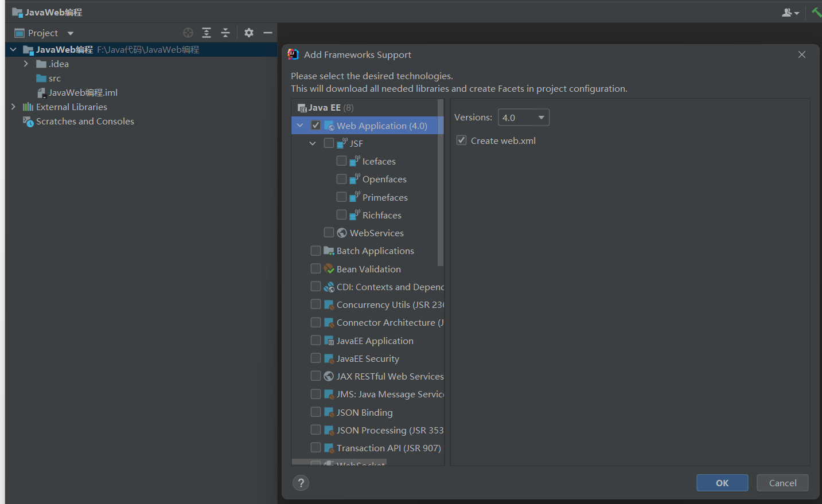This screenshot has width=822, height=504.
Task: Click the frameworks list vertical scrollbar
Action: (x=441, y=182)
